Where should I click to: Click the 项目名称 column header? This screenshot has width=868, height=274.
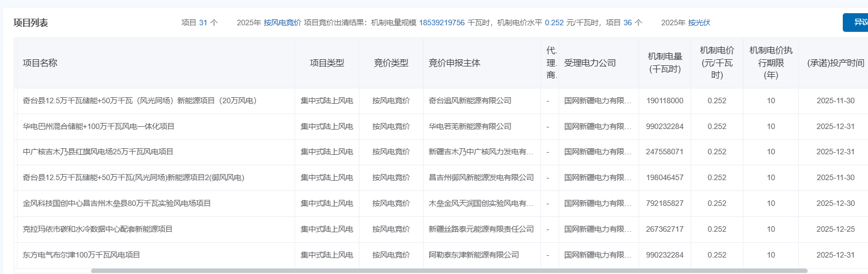pos(40,63)
